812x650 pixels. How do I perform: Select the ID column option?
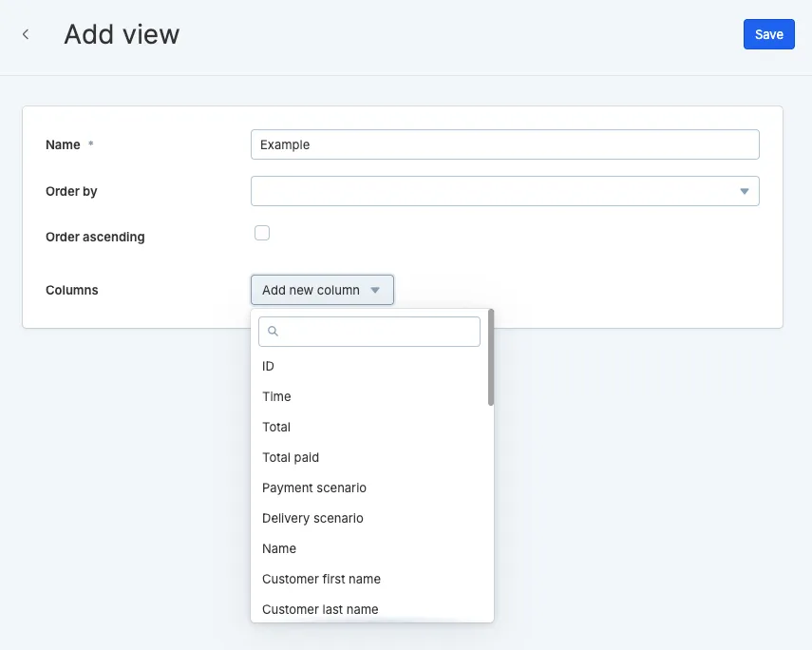[x=369, y=367]
